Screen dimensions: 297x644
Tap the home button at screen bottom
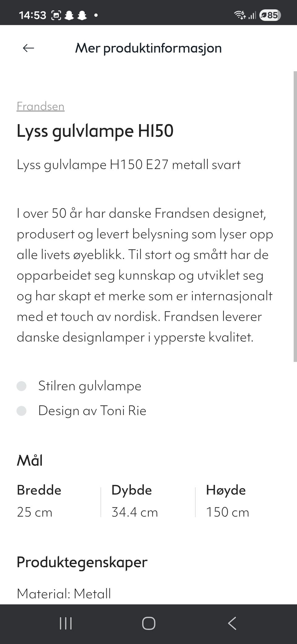click(148, 624)
